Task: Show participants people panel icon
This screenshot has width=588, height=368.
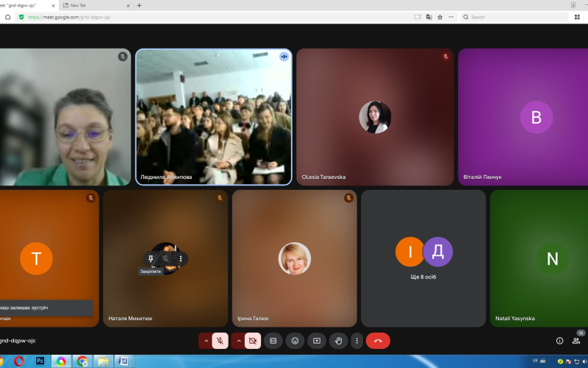Action: (576, 341)
